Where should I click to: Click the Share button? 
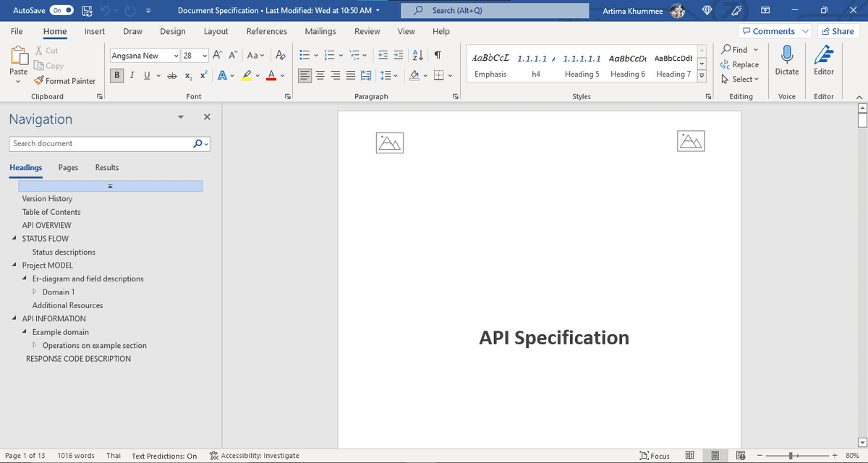(x=837, y=31)
